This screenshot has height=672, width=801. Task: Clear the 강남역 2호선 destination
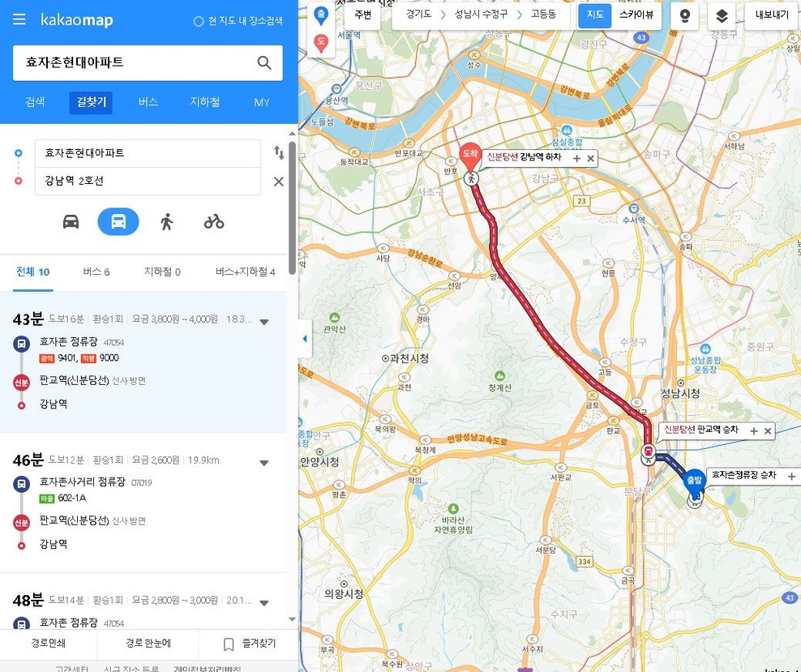click(x=278, y=182)
